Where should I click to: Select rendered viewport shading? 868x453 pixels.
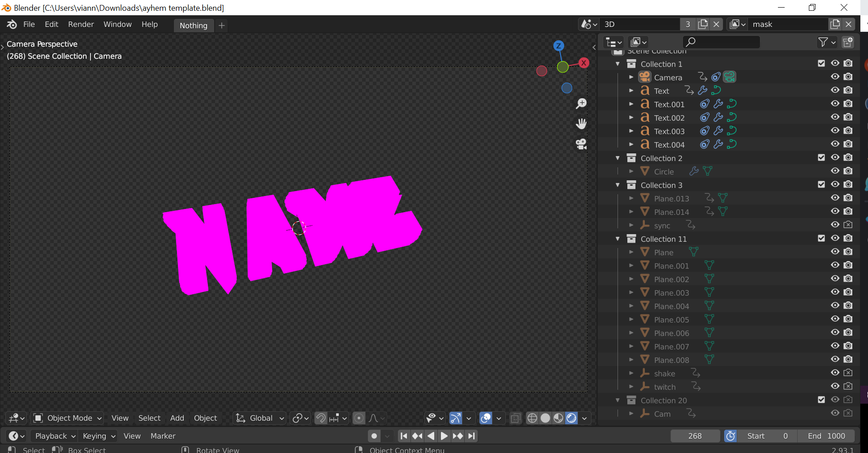pos(571,418)
